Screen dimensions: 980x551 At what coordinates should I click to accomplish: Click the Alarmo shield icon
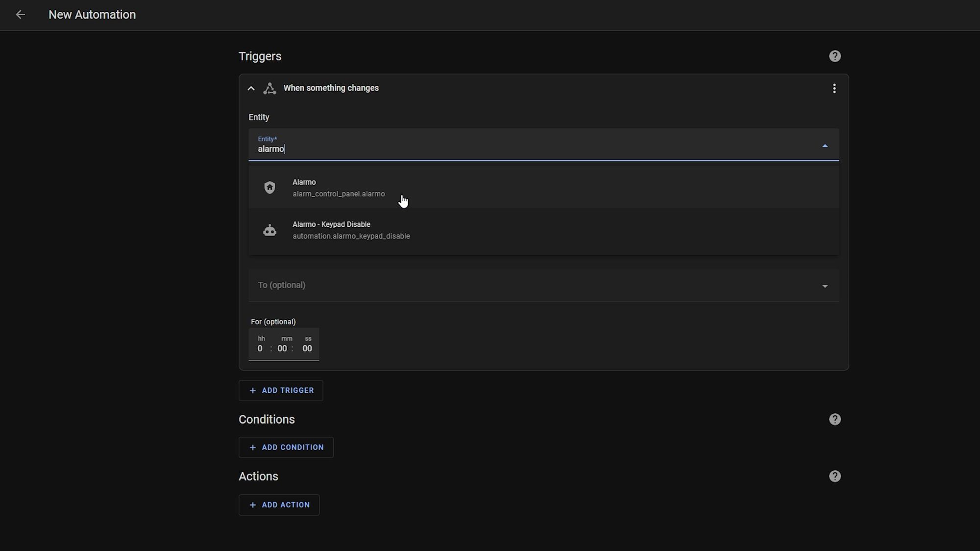tap(269, 188)
